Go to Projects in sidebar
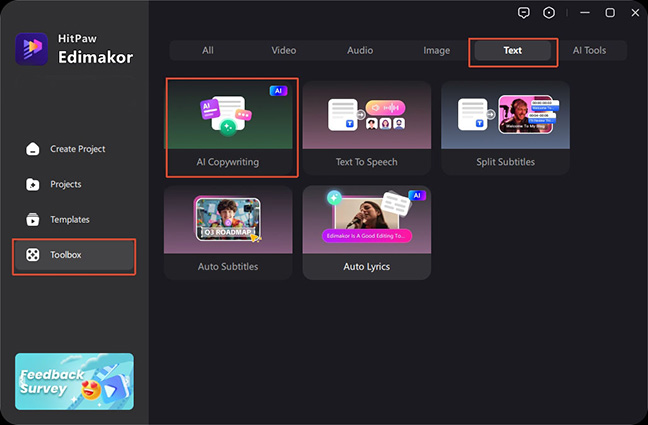This screenshot has height=425, width=648. [x=74, y=184]
